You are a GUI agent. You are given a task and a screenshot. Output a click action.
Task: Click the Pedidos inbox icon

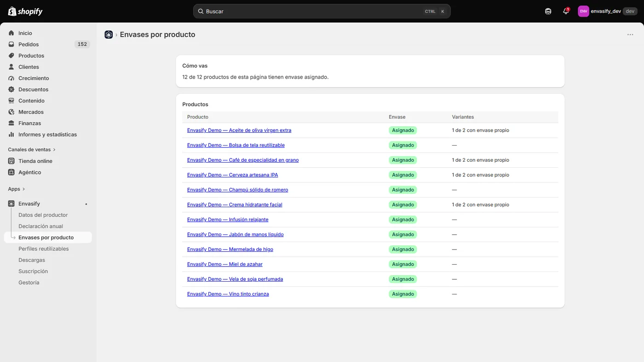point(11,45)
